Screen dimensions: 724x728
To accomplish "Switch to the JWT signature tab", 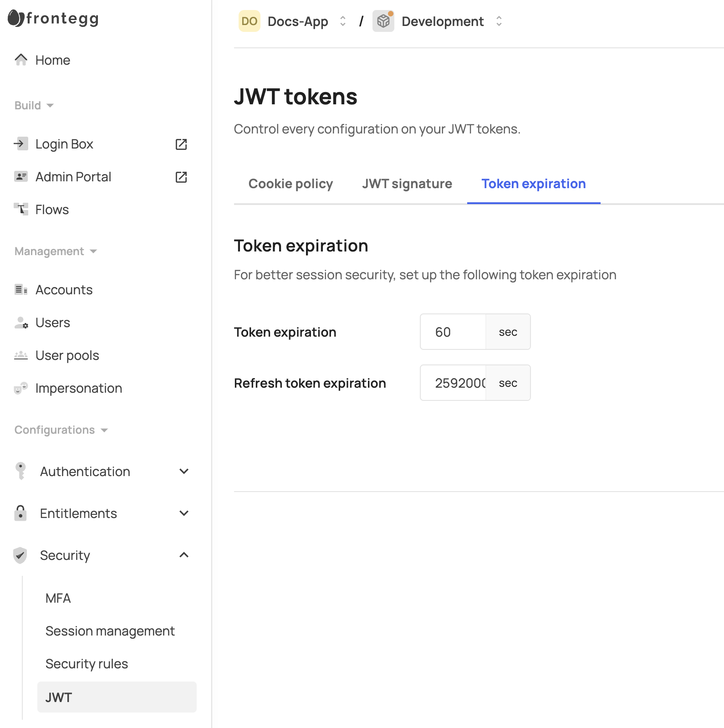I will [407, 184].
